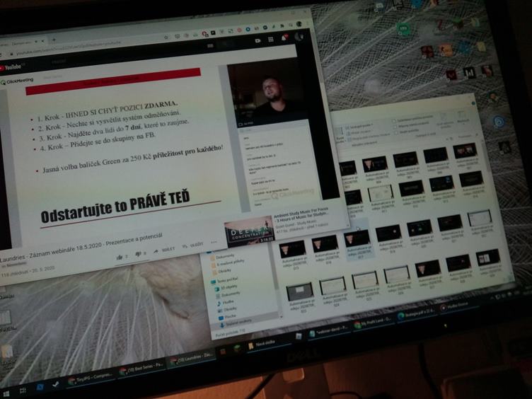Bookmark this page with the star icon
This screenshot has width=532, height=399.
(x=166, y=37)
